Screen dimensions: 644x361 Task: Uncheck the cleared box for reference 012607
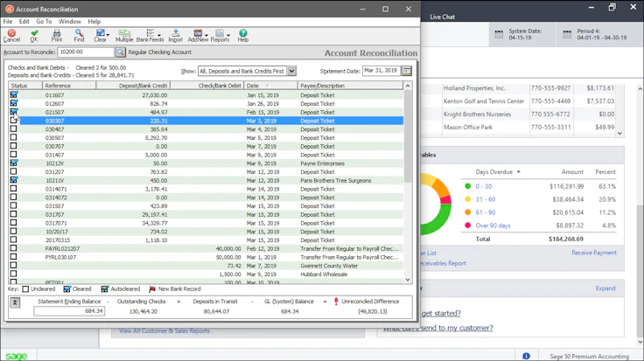click(x=14, y=103)
